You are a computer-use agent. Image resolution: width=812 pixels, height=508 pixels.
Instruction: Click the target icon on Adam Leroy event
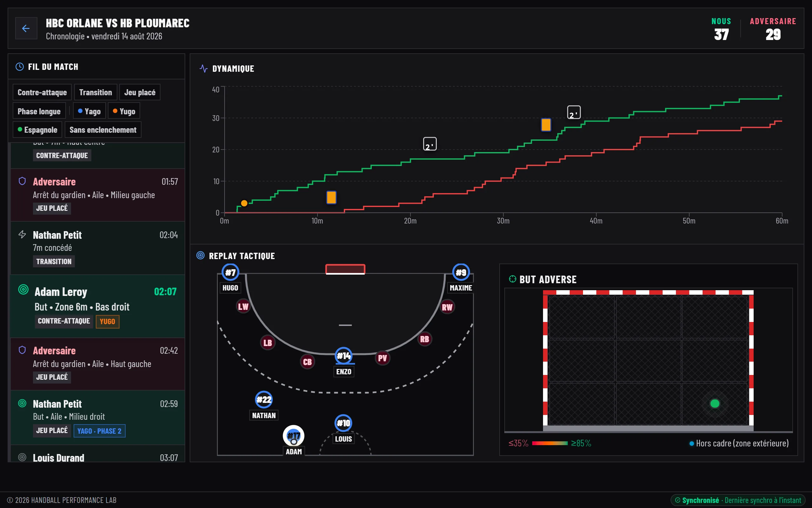[23, 289]
